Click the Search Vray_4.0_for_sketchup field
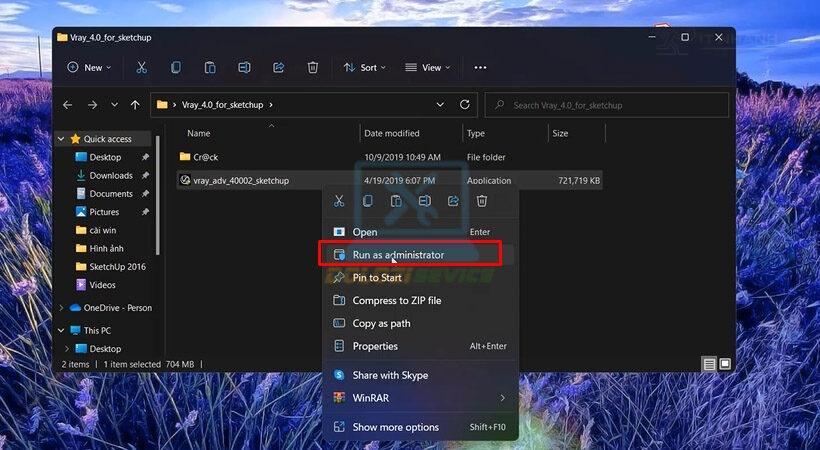This screenshot has width=820, height=450. [x=607, y=105]
